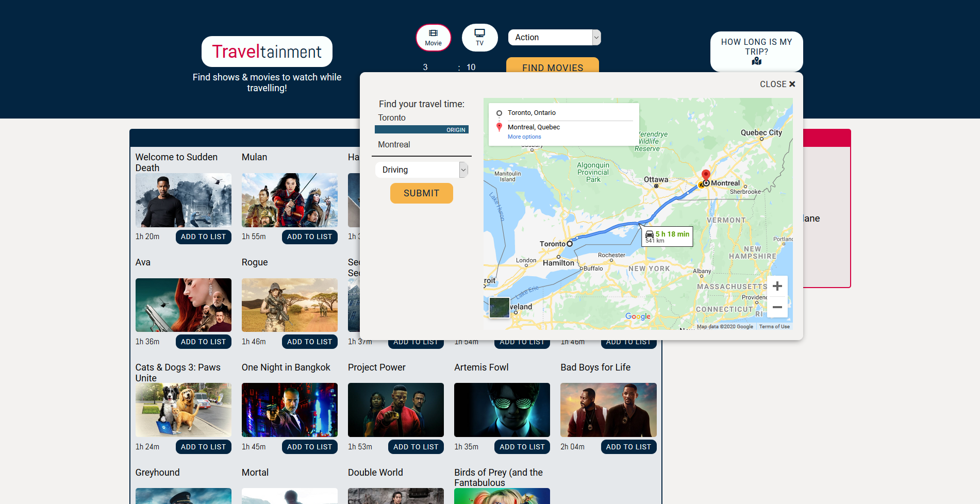The height and width of the screenshot is (504, 980).
Task: Click the Greyhound movie title
Action: [x=158, y=473]
